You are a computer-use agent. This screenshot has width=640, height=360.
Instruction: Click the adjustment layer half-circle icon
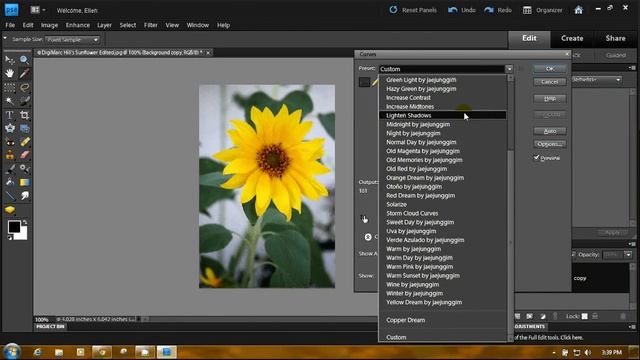click(542, 316)
